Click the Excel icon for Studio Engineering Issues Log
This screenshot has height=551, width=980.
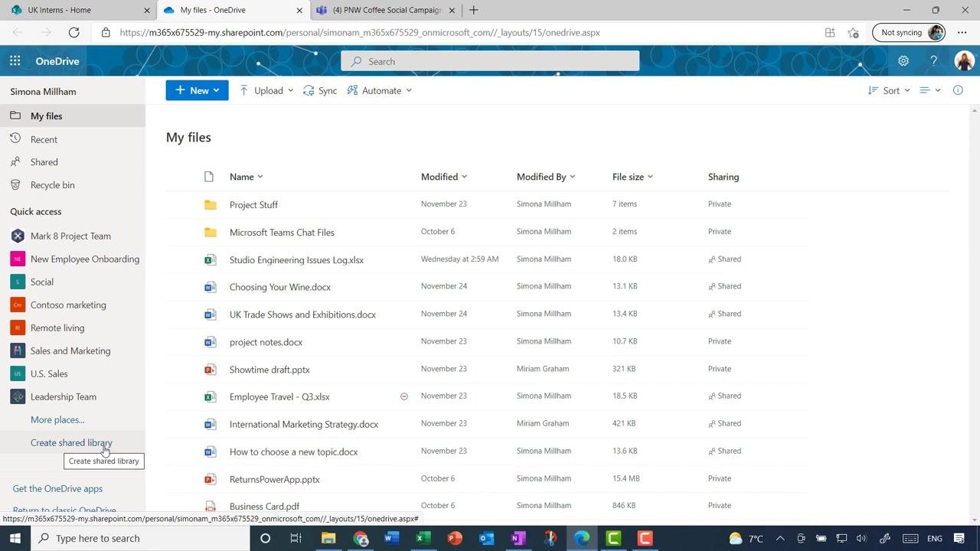[210, 259]
